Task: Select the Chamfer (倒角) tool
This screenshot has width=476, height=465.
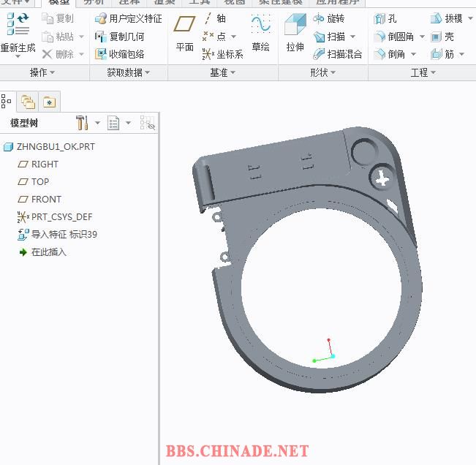Action: [390, 54]
